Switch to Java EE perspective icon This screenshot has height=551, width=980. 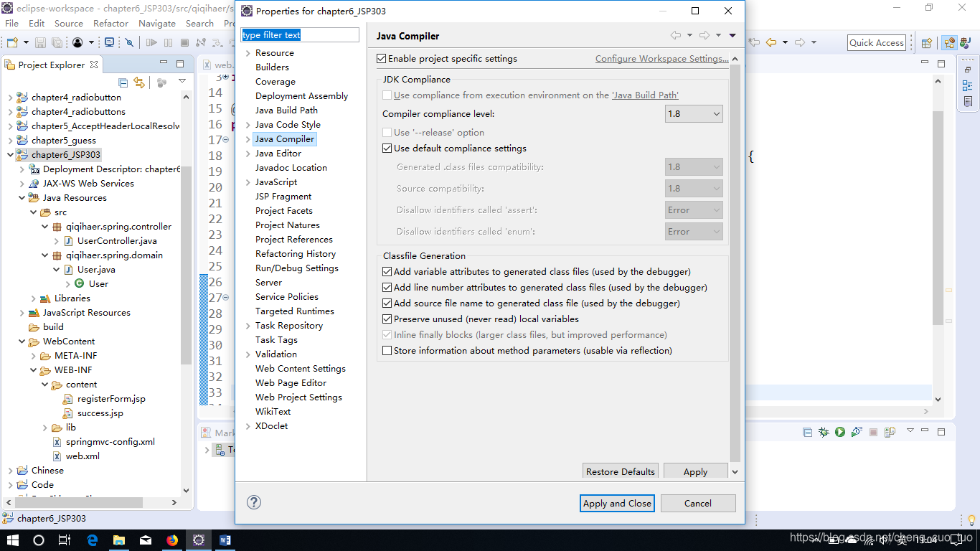point(949,42)
